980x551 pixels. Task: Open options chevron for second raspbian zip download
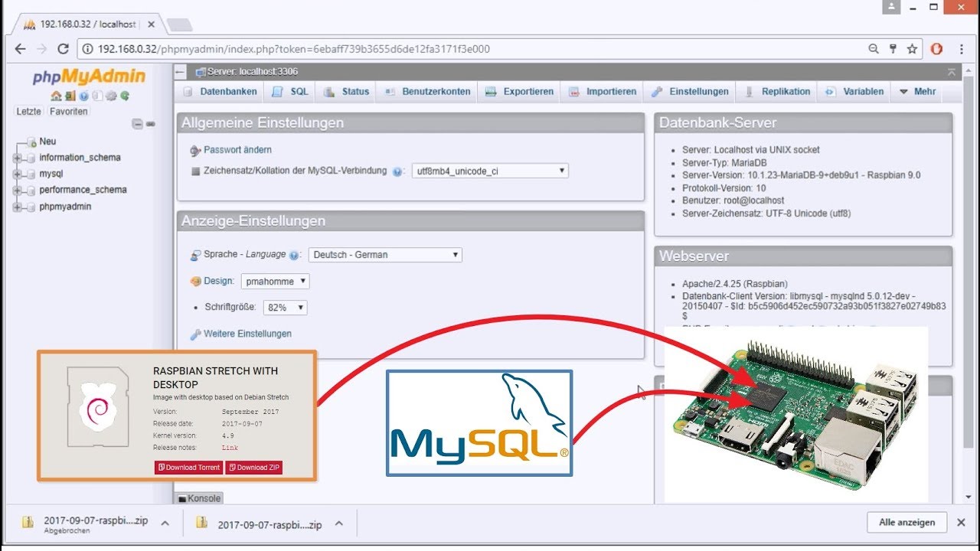[339, 524]
